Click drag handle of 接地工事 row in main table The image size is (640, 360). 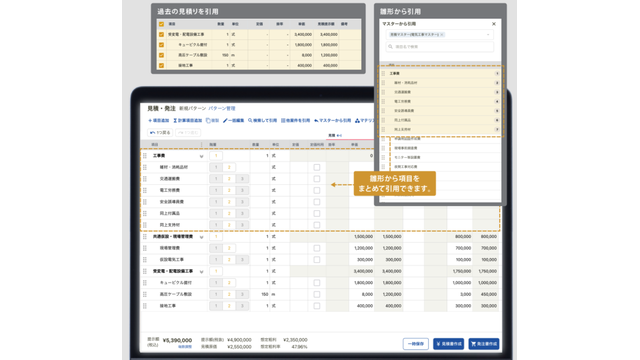click(x=144, y=306)
